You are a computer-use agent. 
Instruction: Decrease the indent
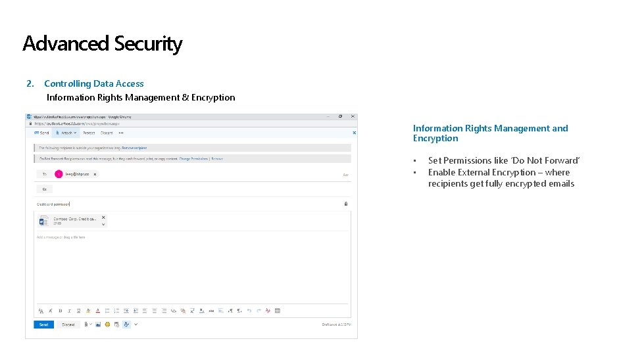click(x=126, y=311)
